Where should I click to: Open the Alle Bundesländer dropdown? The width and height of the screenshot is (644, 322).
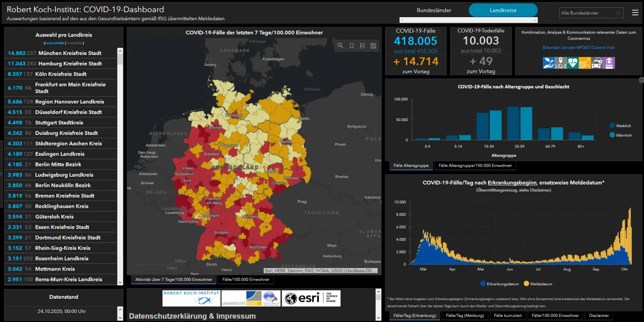(x=591, y=12)
